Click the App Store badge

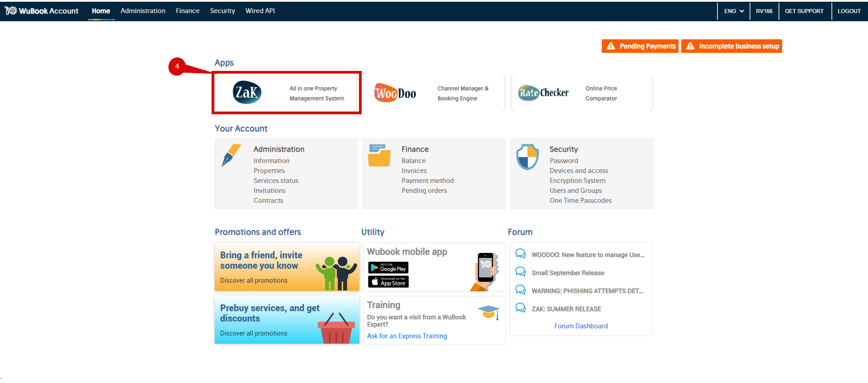click(388, 282)
